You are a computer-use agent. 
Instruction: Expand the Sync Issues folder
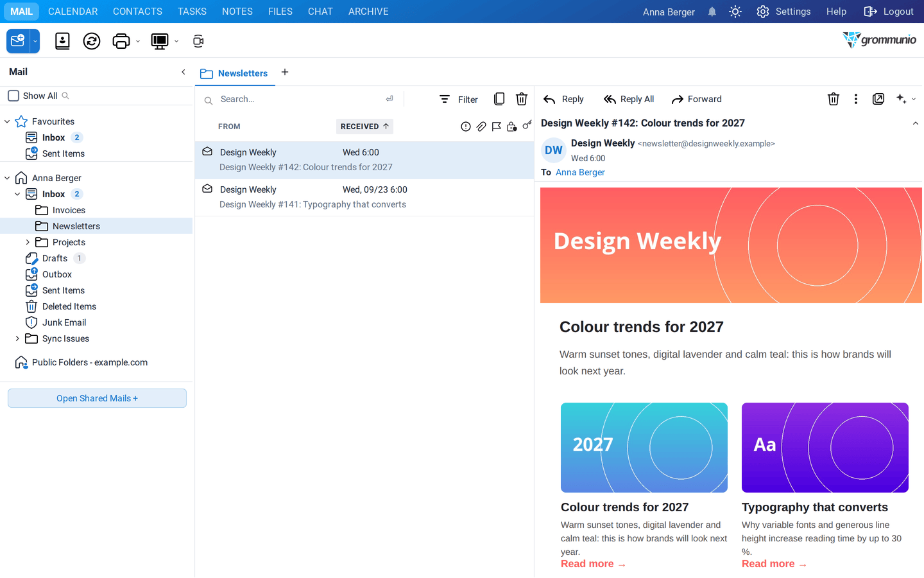coord(17,338)
